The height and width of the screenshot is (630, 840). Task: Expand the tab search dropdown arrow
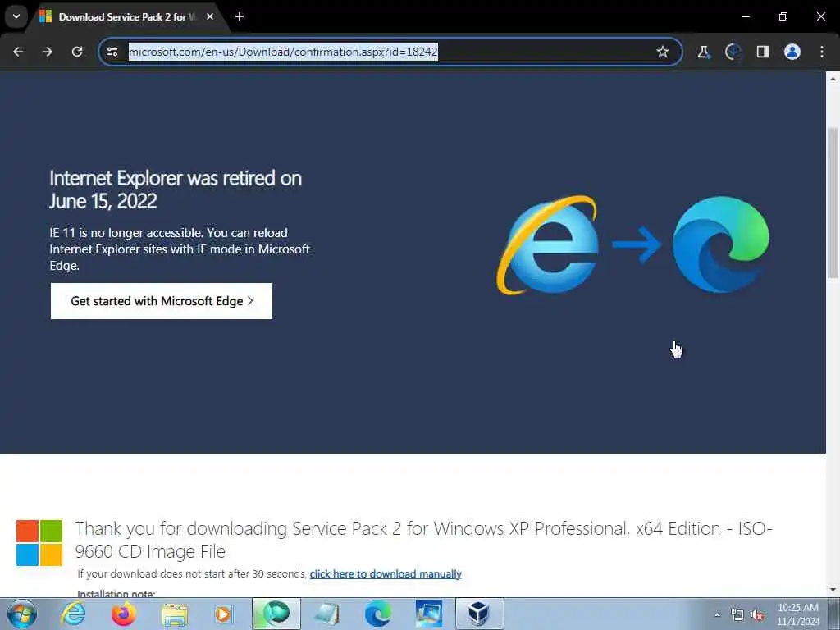click(16, 16)
